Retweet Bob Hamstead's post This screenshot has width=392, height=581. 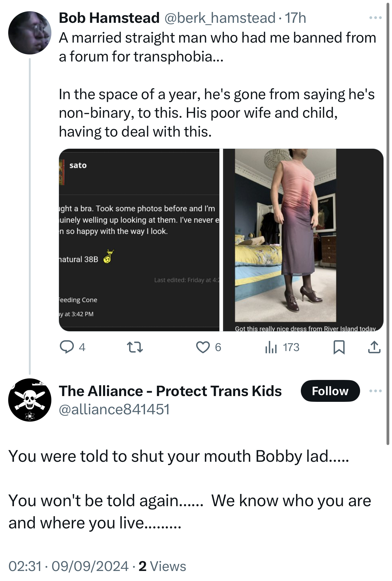click(135, 347)
